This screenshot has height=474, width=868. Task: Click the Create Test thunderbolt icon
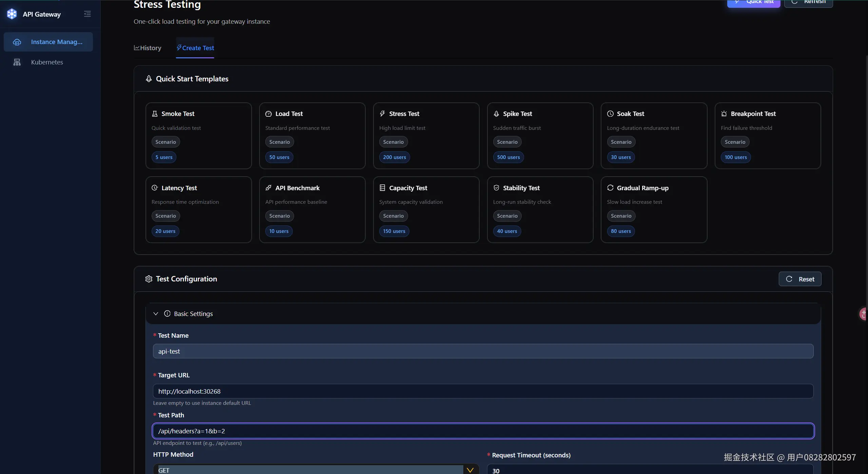point(179,47)
